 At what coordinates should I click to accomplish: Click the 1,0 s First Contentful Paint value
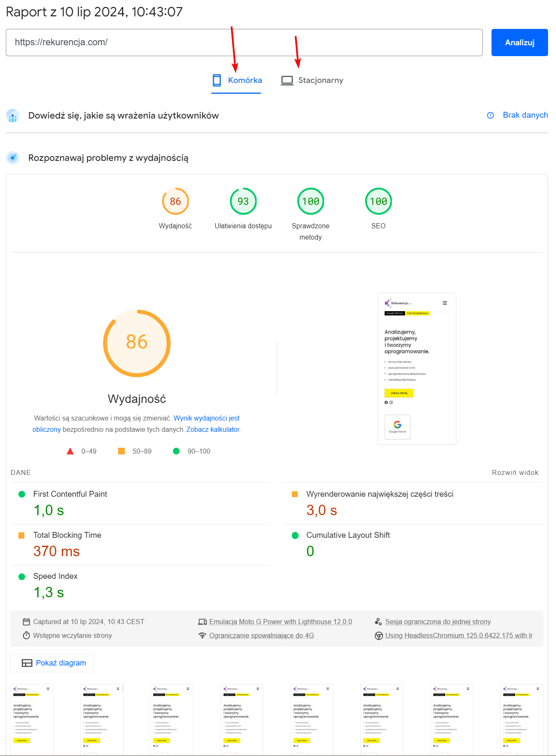click(x=49, y=511)
